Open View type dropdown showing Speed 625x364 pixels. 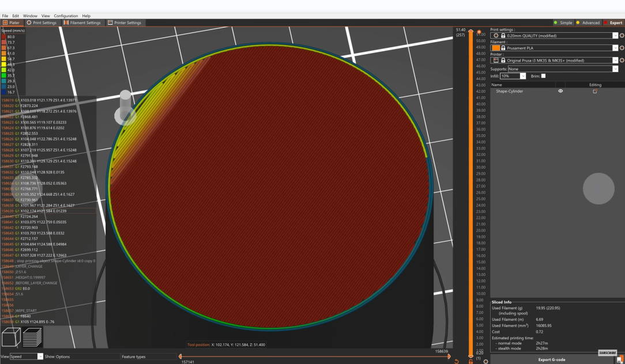pos(27,357)
